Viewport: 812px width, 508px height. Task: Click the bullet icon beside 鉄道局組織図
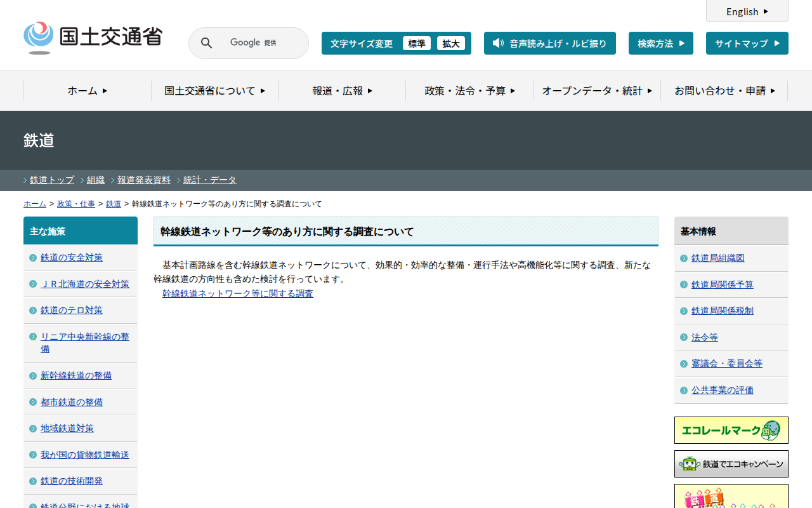684,258
